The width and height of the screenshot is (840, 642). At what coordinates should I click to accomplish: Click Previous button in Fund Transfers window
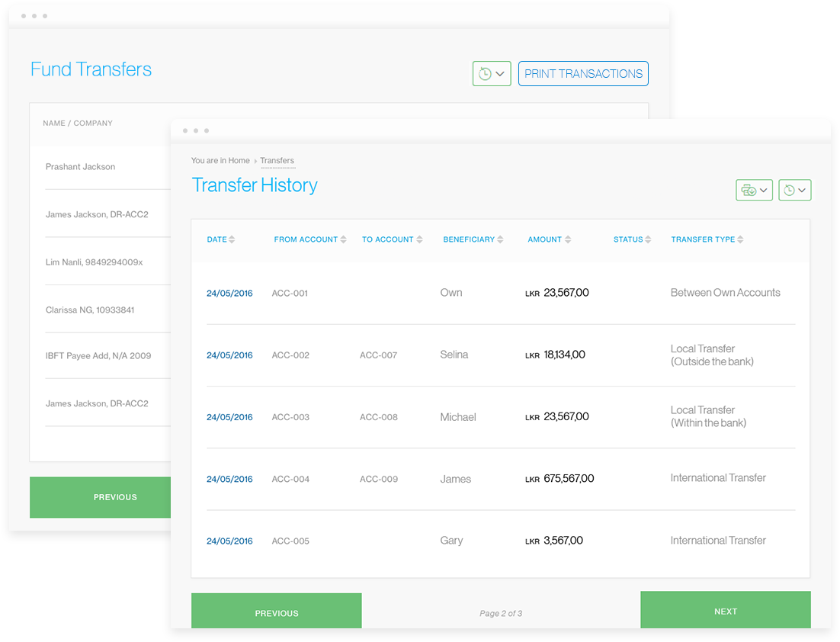[x=100, y=497]
